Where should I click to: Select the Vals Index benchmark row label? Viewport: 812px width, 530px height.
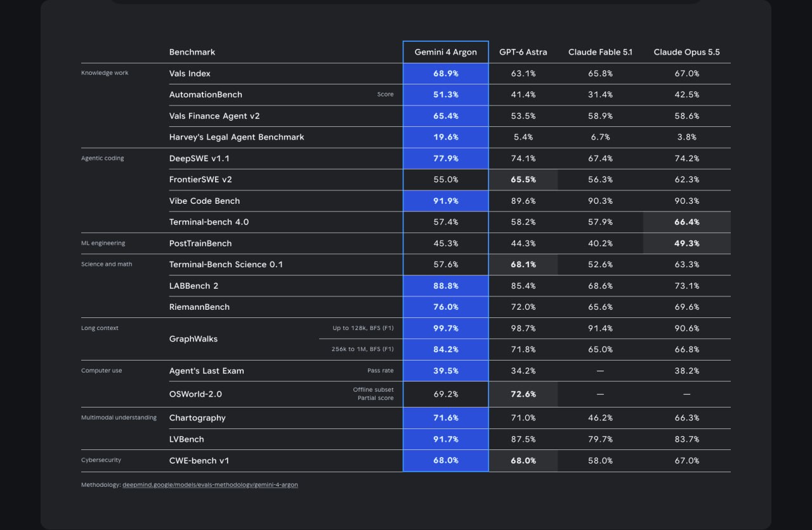click(x=190, y=74)
